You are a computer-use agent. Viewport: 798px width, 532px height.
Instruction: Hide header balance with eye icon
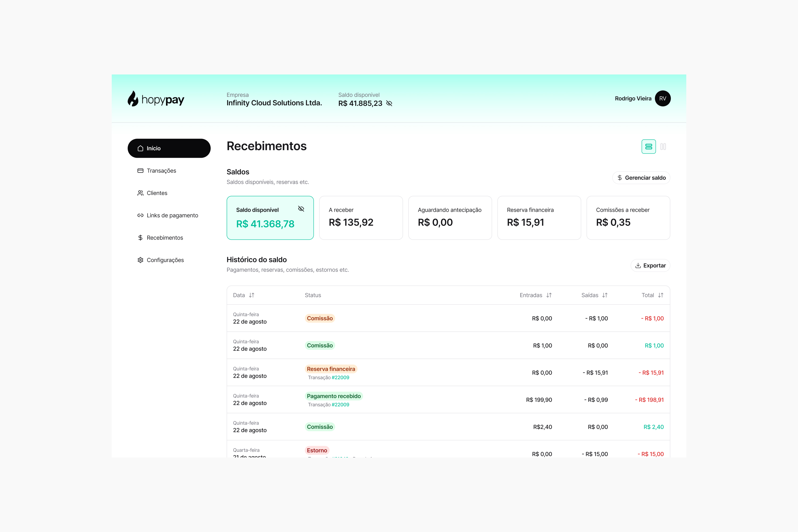389,103
